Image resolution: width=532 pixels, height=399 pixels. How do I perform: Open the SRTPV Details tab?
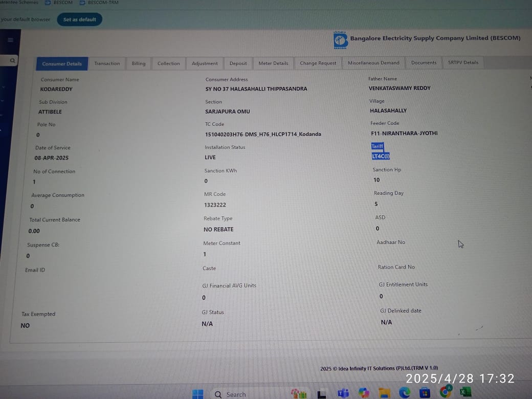[463, 62]
